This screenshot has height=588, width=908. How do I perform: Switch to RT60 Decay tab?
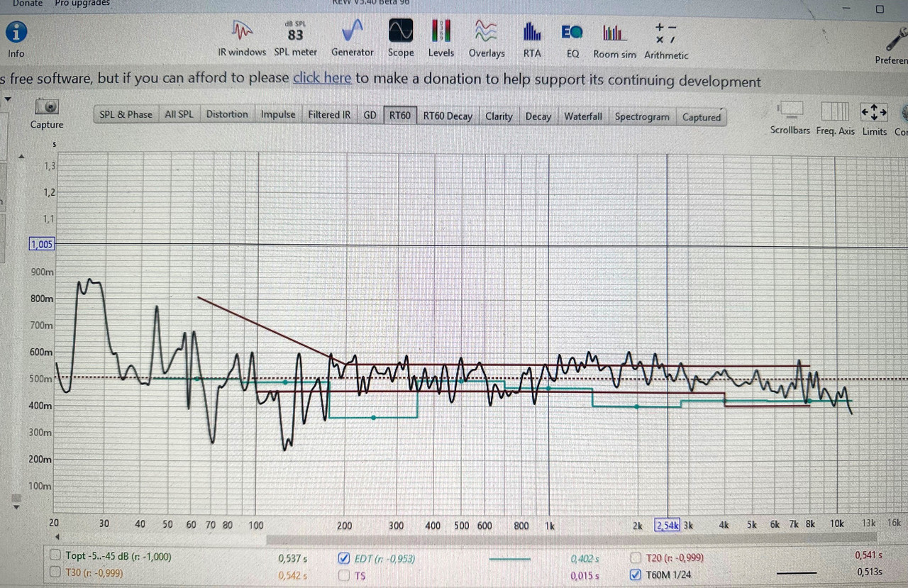[x=448, y=116]
